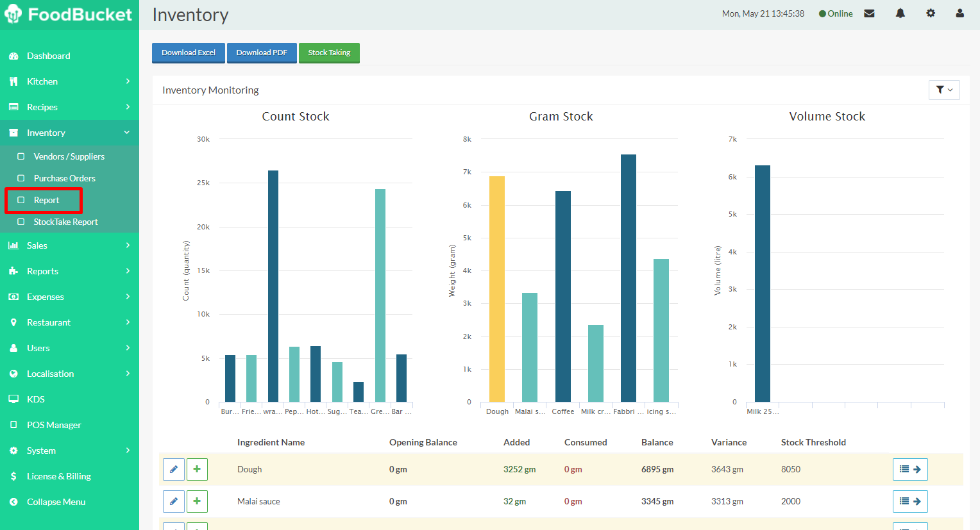Open the details list-arrow icon for Dough
This screenshot has width=980, height=530.
click(909, 469)
